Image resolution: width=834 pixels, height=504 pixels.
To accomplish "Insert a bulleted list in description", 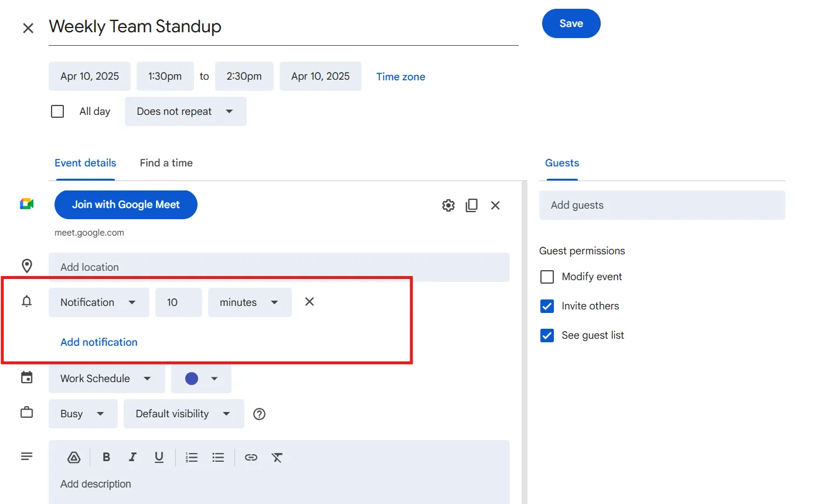I will tap(218, 458).
